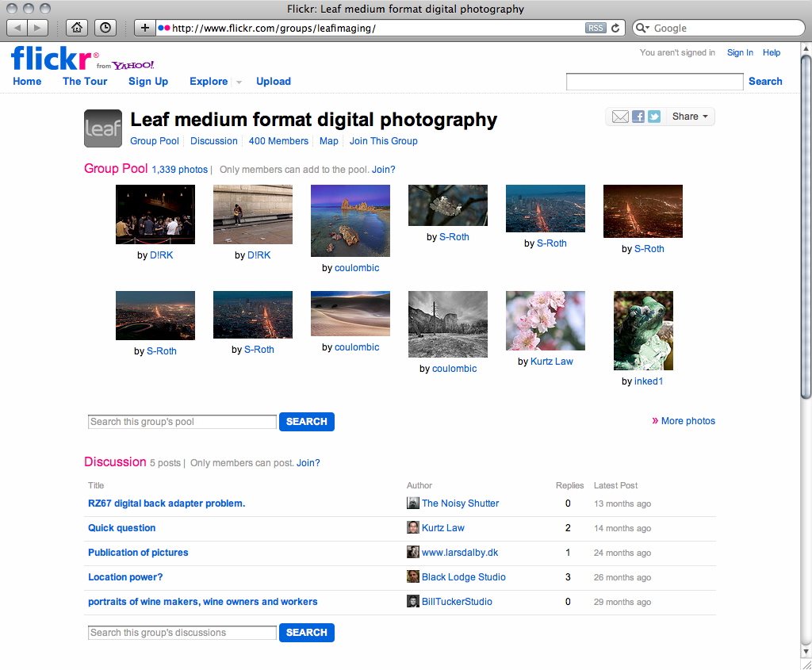Open browser history via the clock icon
Screen dimensions: 812x670
pyautogui.click(x=105, y=27)
